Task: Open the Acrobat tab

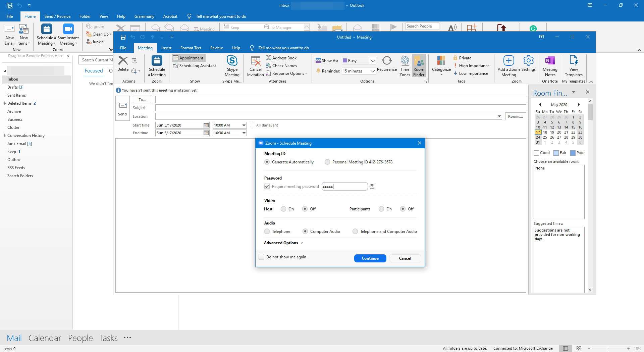Action: (170, 16)
